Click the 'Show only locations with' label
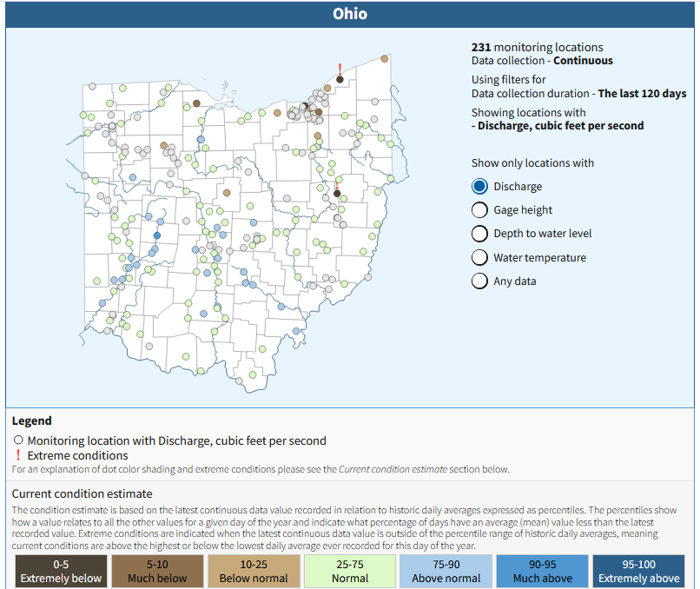700x589 pixels. click(532, 163)
